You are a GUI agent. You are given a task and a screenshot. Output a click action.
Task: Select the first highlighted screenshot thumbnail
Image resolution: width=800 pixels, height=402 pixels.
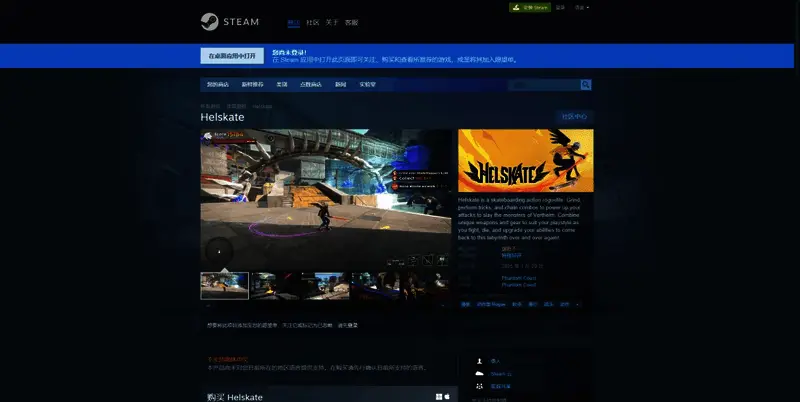[224, 286]
